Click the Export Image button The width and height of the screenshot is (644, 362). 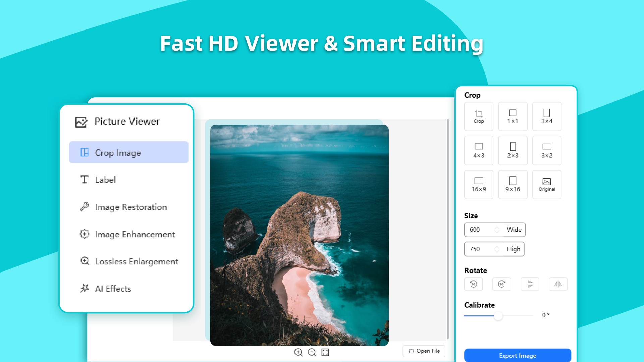(517, 355)
